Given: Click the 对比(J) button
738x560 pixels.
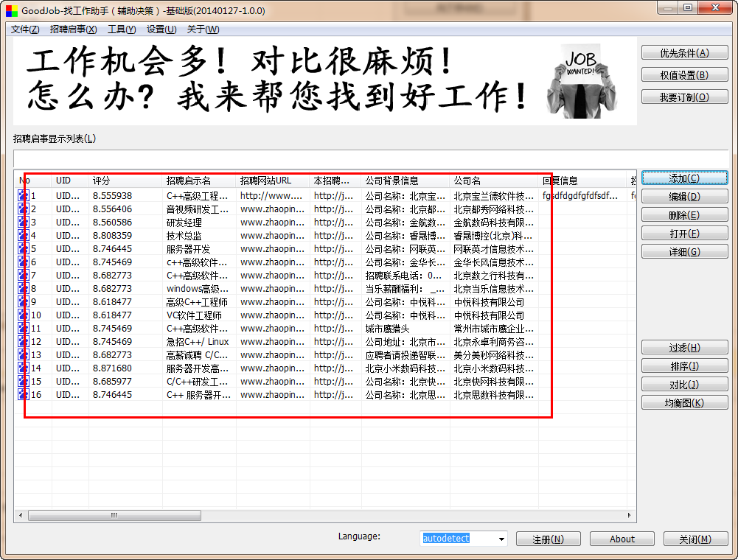Looking at the screenshot, I should (684, 385).
